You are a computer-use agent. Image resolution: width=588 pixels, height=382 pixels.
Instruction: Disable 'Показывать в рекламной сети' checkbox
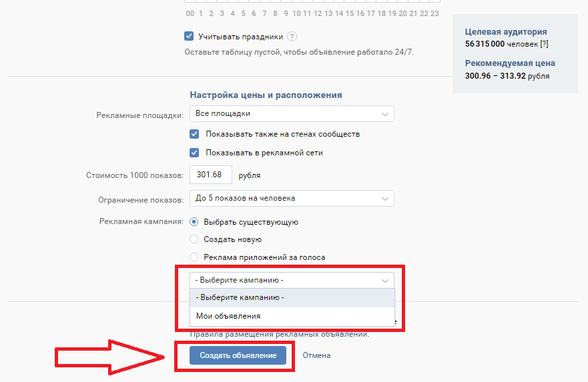(194, 153)
